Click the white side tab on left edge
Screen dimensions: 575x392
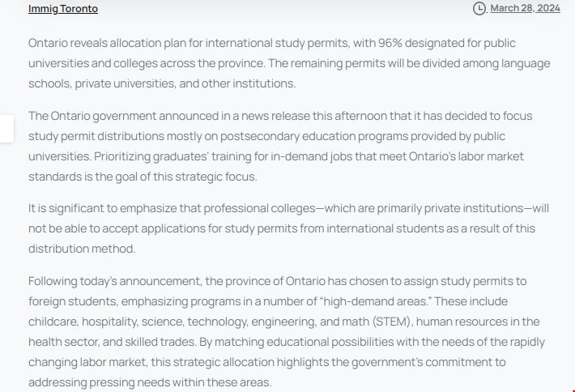[6, 130]
